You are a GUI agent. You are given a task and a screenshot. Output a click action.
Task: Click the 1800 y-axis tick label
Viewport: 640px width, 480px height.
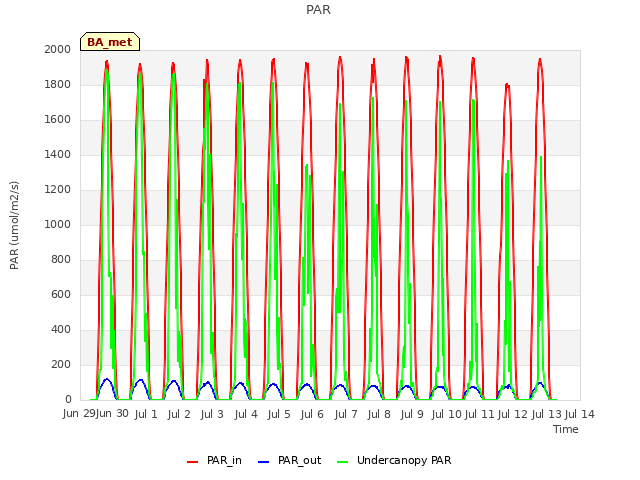pos(58,84)
